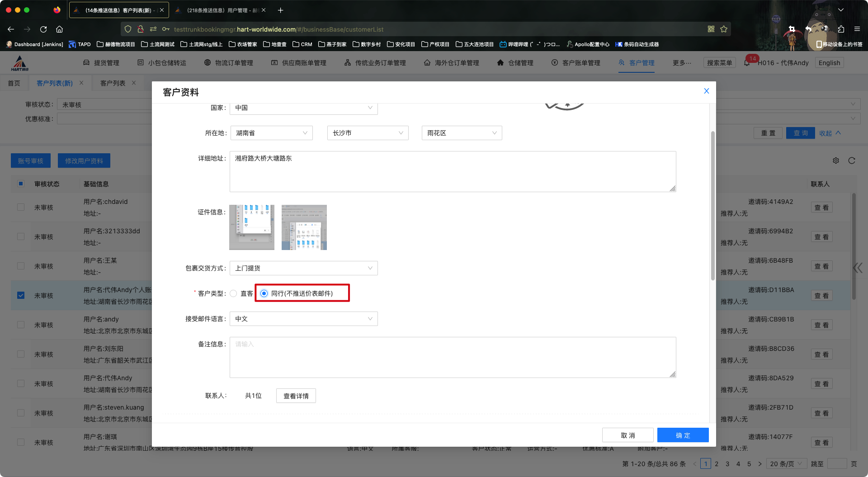Viewport: 868px width, 477px height.
Task: Open the 20条/页 page size dropdown
Action: click(786, 463)
